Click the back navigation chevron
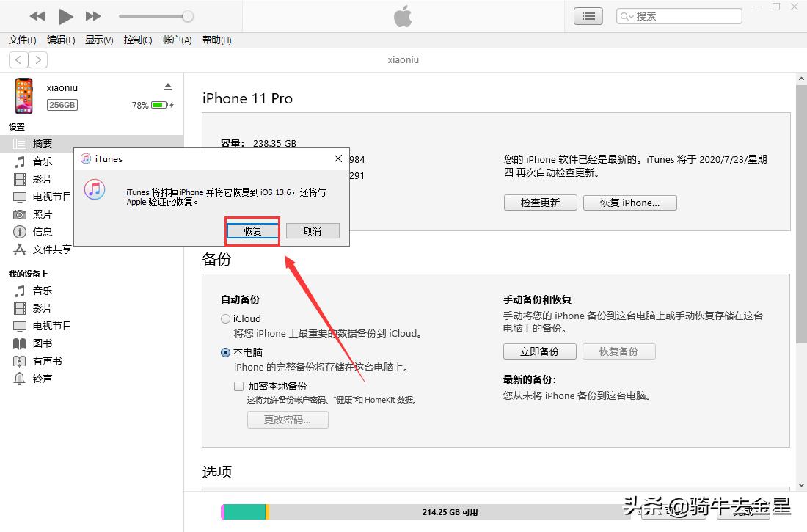Screen dimensions: 807x532 18,59
